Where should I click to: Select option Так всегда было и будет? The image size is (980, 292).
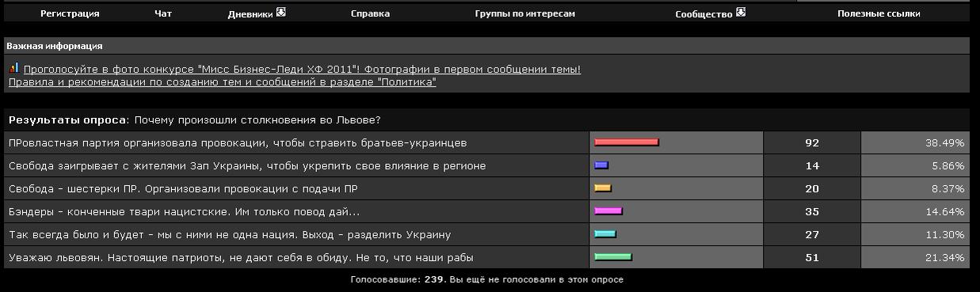point(230,235)
